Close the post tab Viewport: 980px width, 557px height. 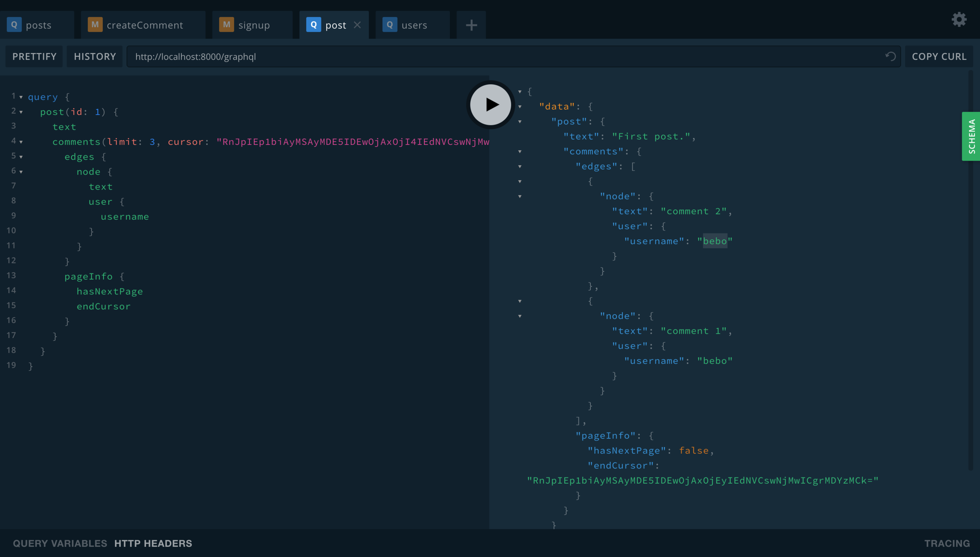(x=357, y=25)
